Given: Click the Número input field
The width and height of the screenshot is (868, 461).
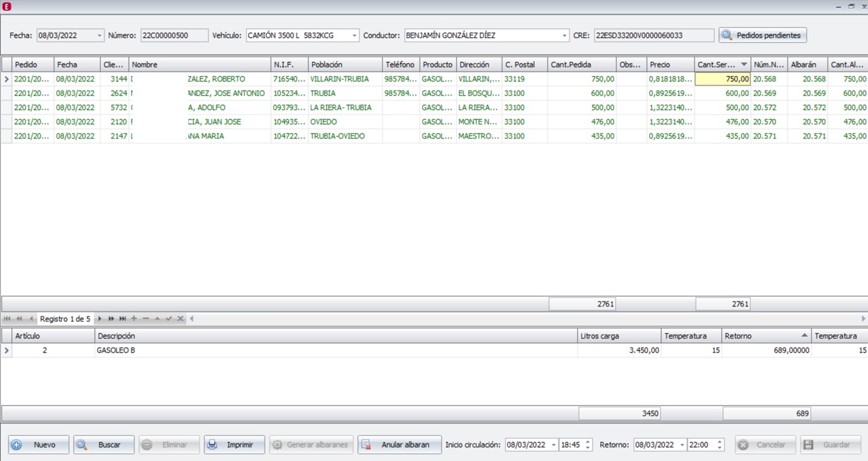Looking at the screenshot, I should (173, 35).
